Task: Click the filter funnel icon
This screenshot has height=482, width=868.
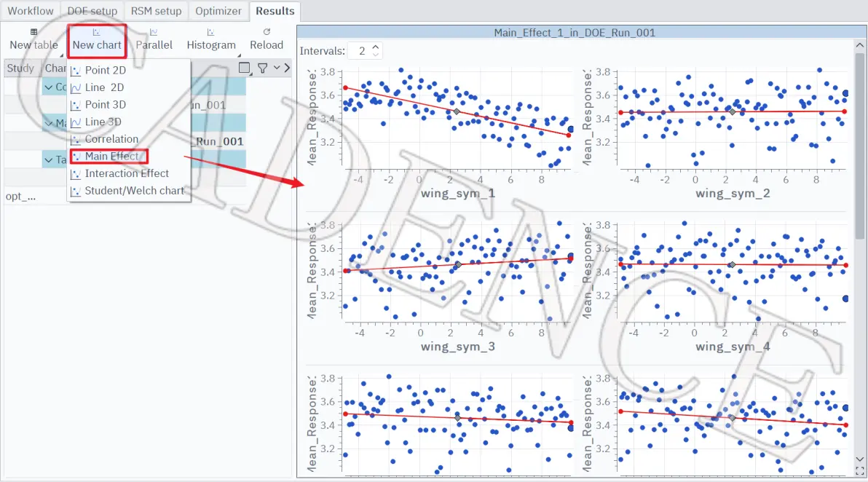Action: (x=262, y=68)
